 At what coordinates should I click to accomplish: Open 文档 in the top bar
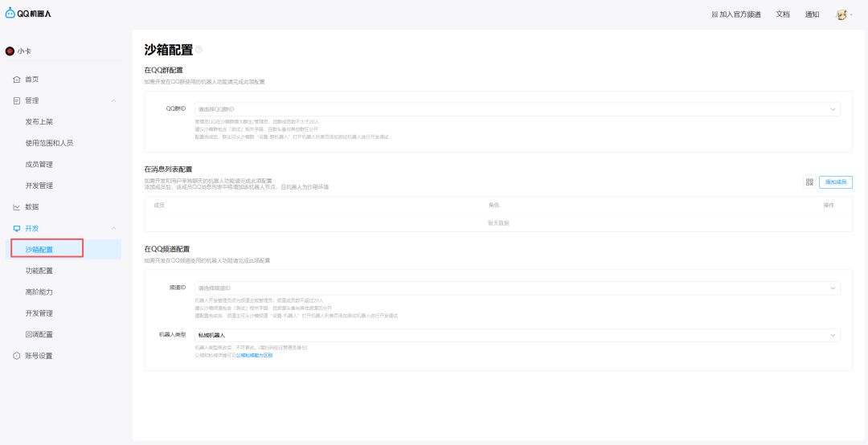(x=783, y=15)
